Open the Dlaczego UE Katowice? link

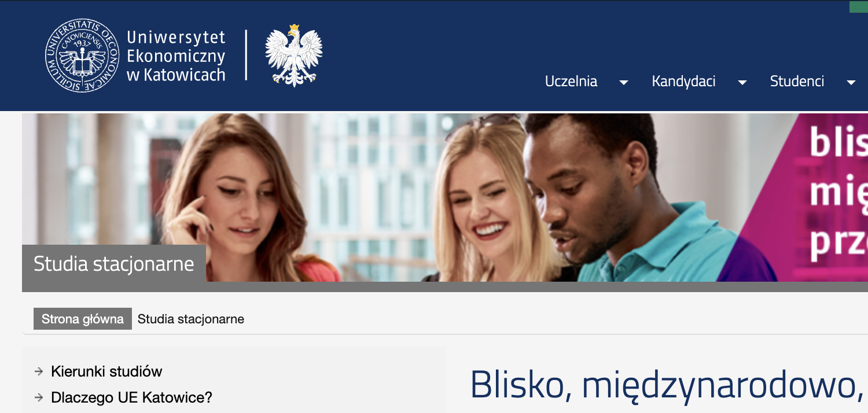[132, 398]
